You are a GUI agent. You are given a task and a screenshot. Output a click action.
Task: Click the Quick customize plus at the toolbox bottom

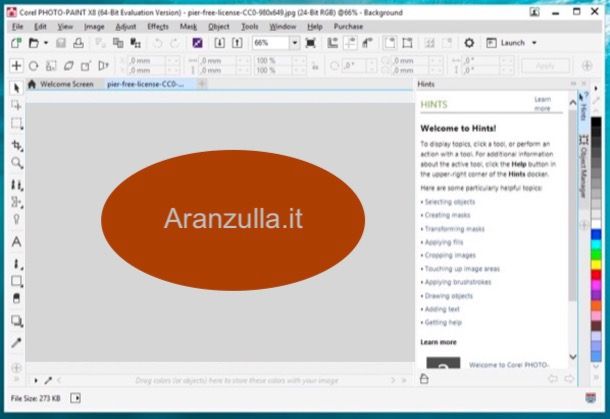[x=16, y=367]
